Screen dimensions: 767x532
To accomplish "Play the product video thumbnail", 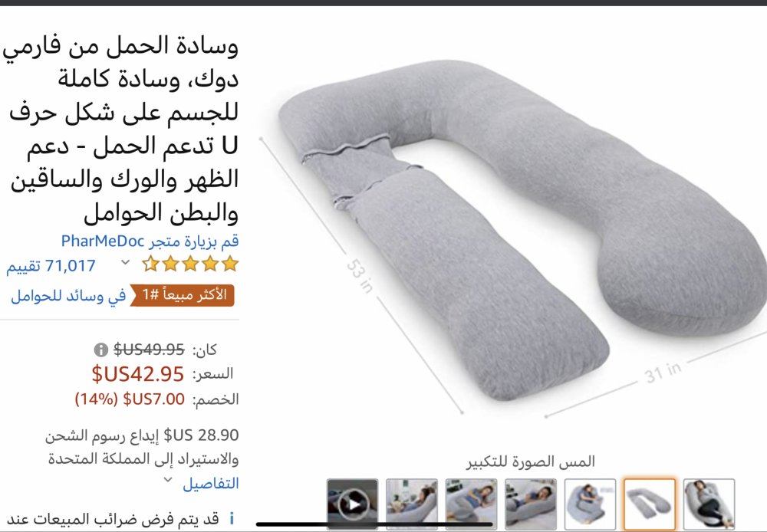I will tap(353, 504).
